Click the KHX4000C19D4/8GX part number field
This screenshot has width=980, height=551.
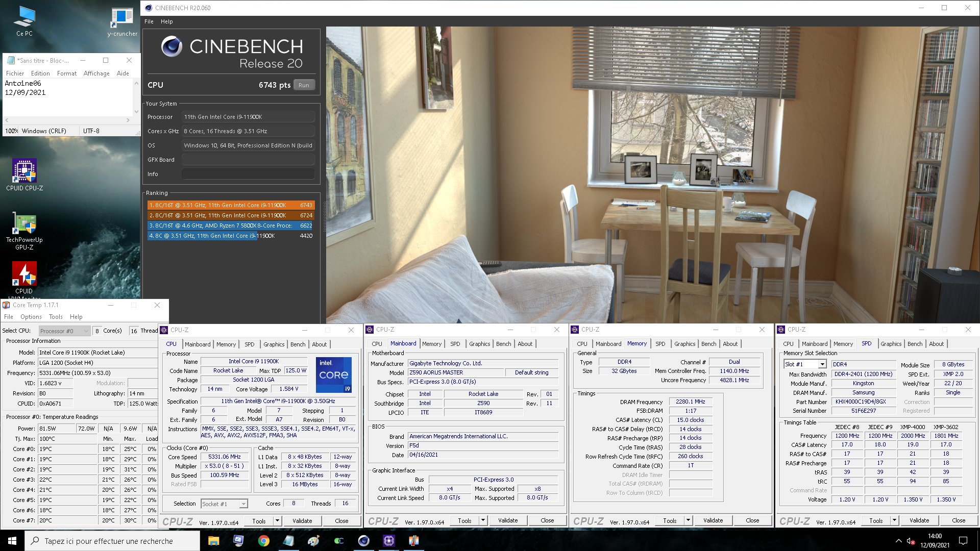point(864,402)
